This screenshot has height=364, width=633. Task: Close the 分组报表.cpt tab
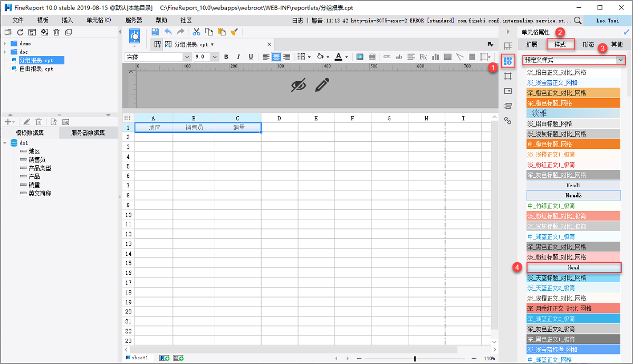270,44
